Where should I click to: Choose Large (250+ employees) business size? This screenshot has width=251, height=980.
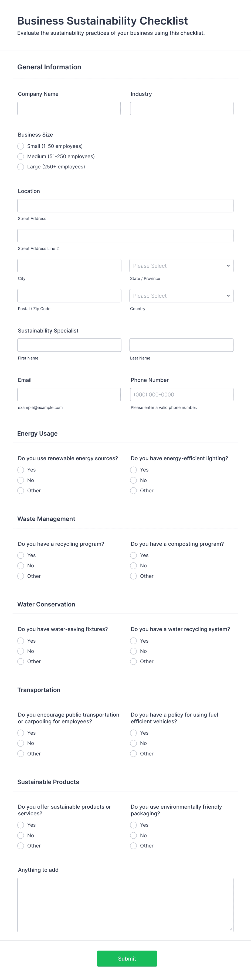pos(21,167)
